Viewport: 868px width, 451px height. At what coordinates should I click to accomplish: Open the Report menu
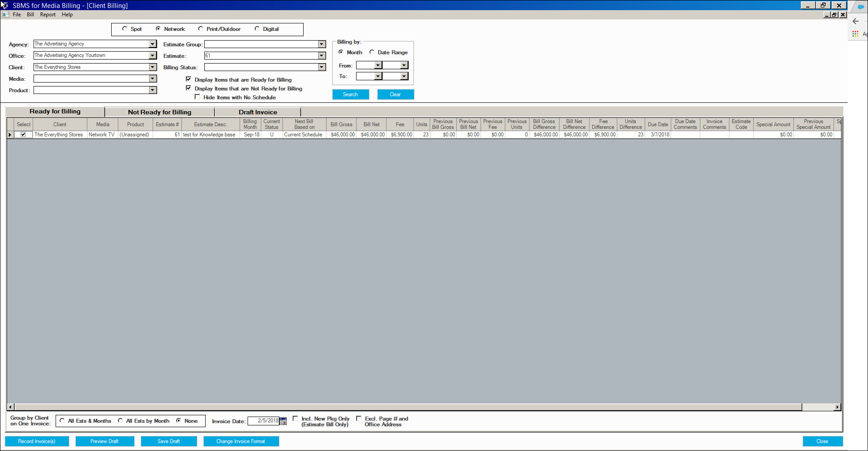(48, 15)
